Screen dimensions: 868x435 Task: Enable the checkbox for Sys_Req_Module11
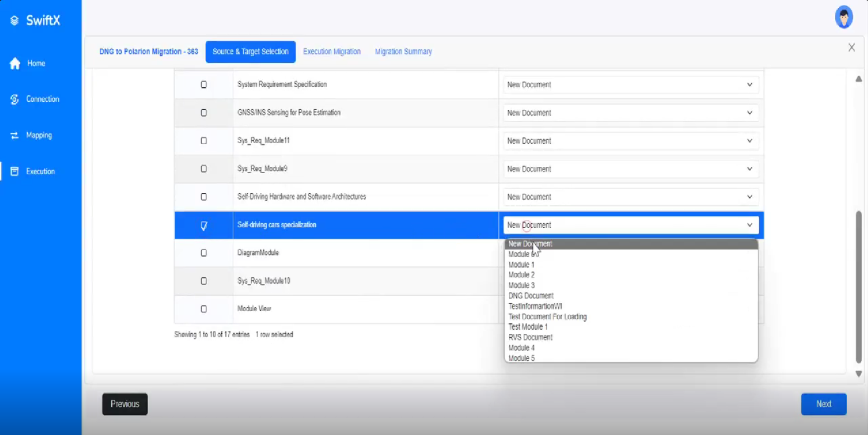point(203,141)
